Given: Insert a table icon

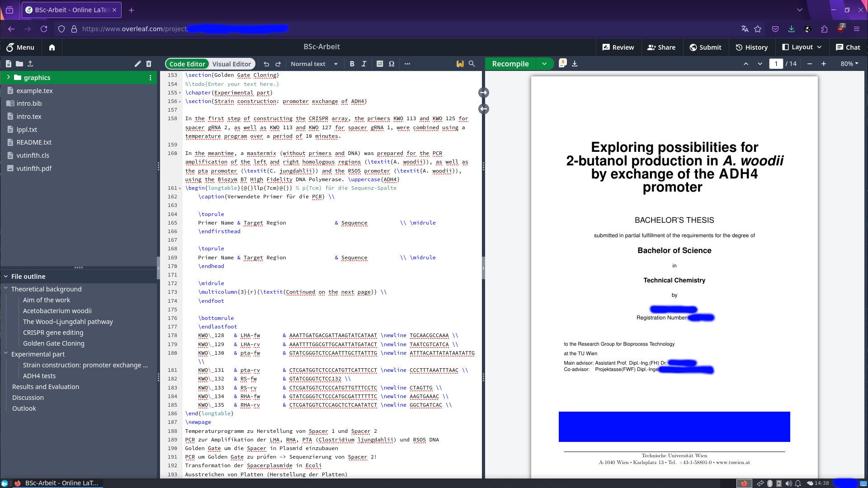Looking at the screenshot, I should [x=380, y=64].
